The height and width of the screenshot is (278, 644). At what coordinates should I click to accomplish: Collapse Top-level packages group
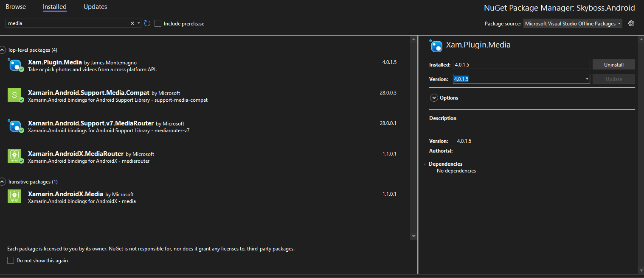point(3,50)
